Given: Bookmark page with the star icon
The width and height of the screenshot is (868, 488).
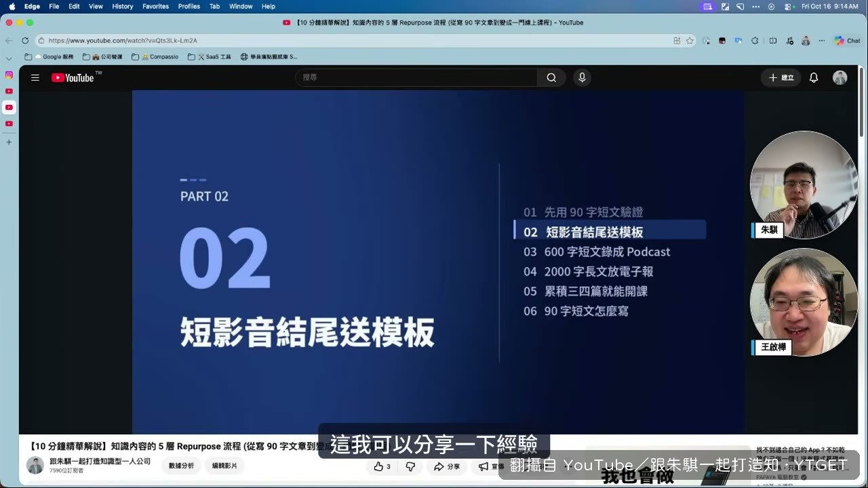Looking at the screenshot, I should pyautogui.click(x=690, y=41).
